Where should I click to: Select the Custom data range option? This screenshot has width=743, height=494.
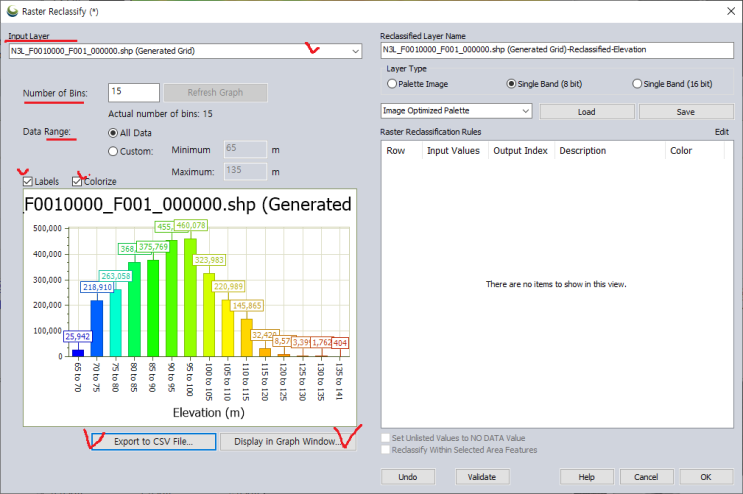(x=113, y=151)
